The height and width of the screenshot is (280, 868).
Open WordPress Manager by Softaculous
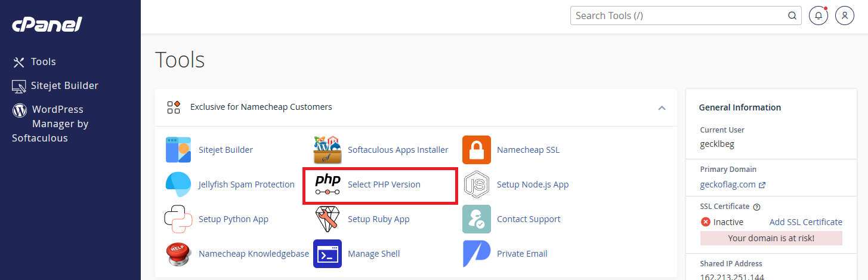pyautogui.click(x=50, y=124)
